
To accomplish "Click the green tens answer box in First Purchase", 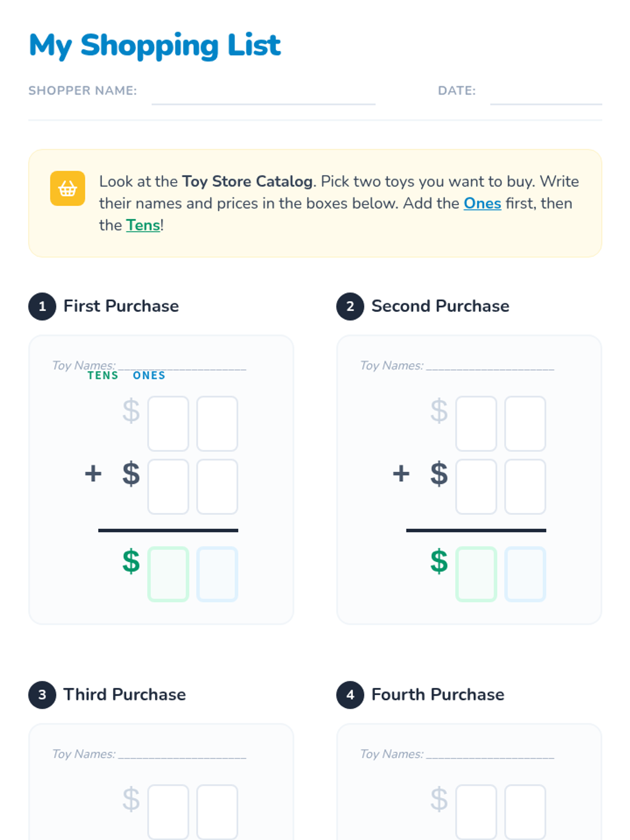I will pyautogui.click(x=168, y=574).
